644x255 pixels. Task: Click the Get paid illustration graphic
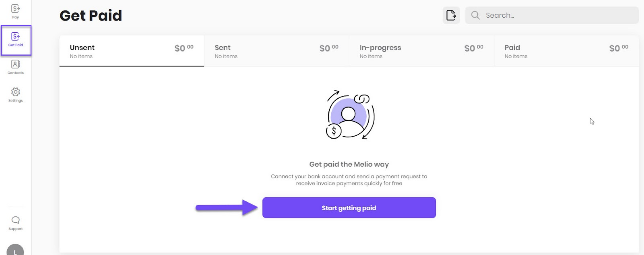349,115
